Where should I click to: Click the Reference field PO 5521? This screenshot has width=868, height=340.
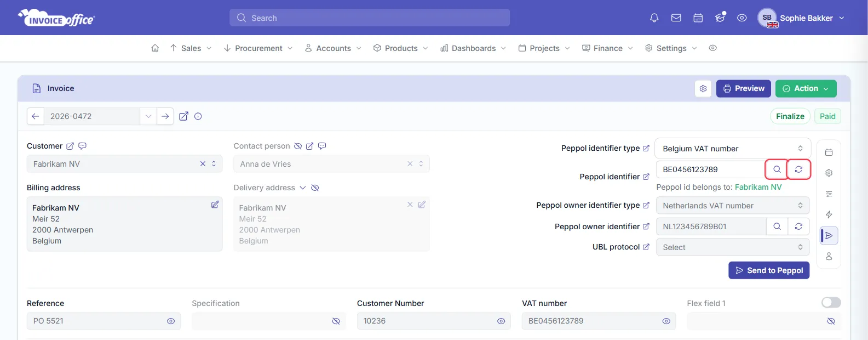click(x=104, y=321)
